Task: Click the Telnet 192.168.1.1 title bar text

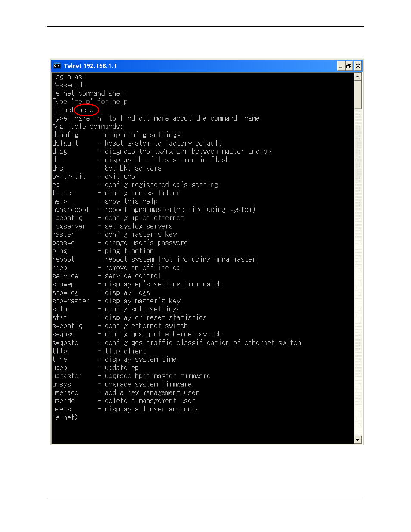Action: (x=90, y=66)
